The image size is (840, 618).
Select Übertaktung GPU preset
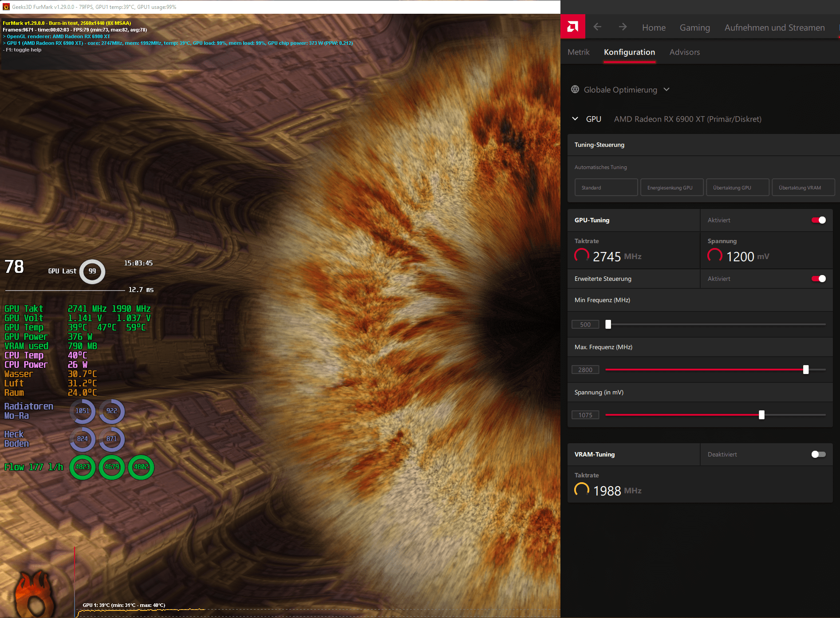(737, 187)
